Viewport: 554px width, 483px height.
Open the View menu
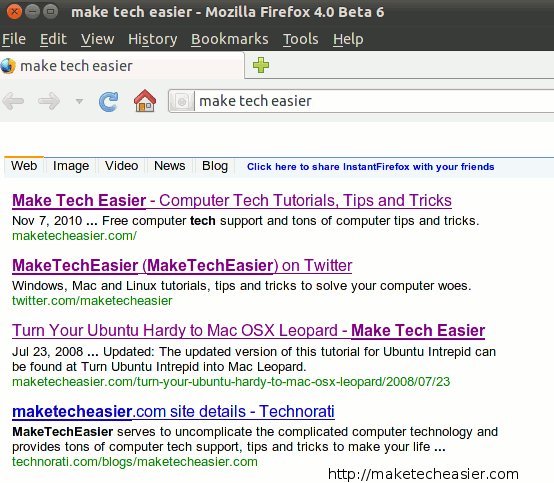(98, 39)
